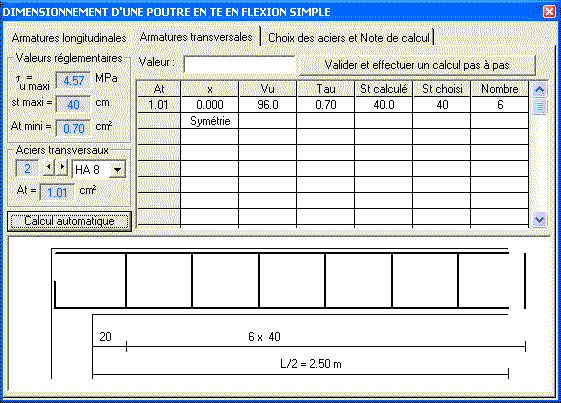This screenshot has height=403, width=561.
Task: Select the St choisi cell showing 40
Action: (442, 105)
